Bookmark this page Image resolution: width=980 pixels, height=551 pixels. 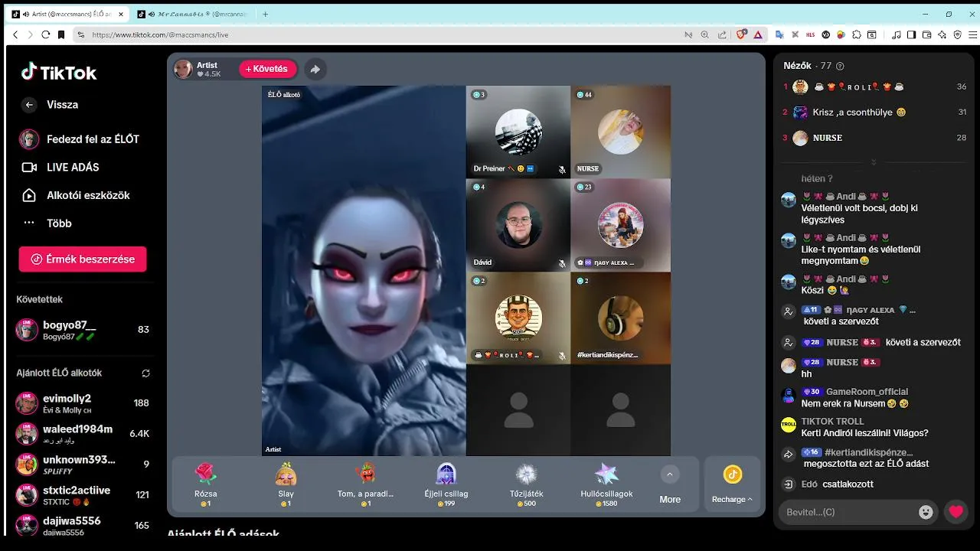pos(62,34)
